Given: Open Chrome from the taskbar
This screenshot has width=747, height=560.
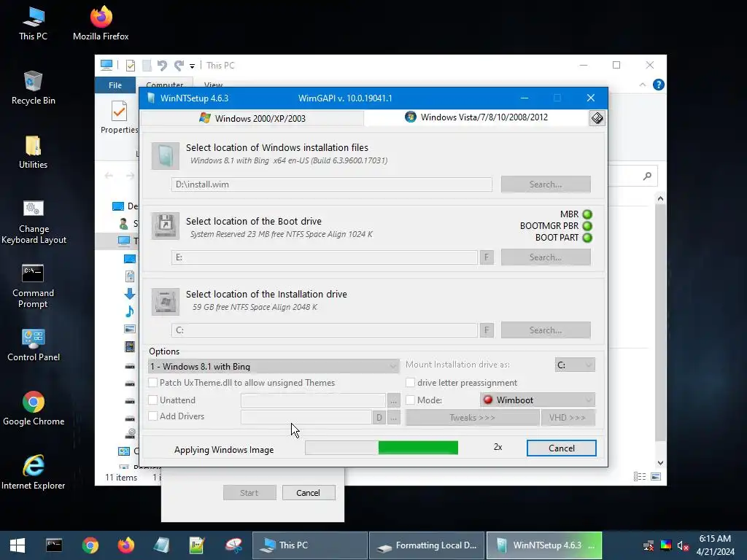Looking at the screenshot, I should click(90, 545).
